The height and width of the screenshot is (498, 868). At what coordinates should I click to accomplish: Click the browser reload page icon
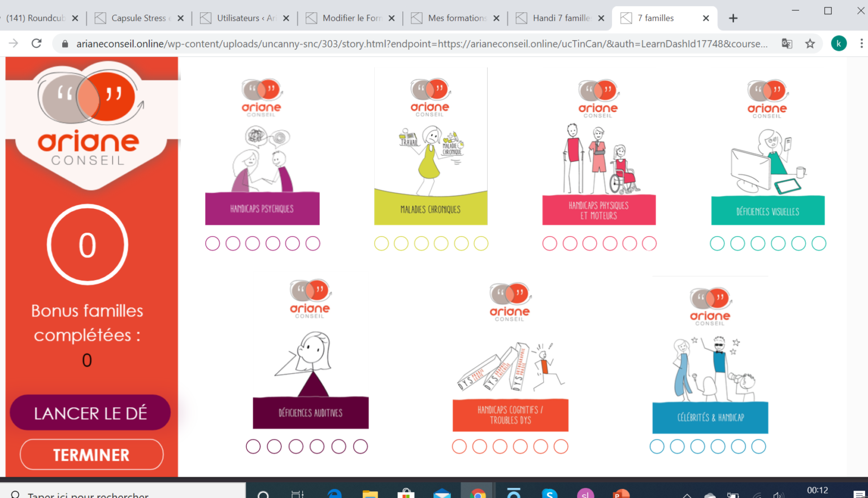pos(37,43)
